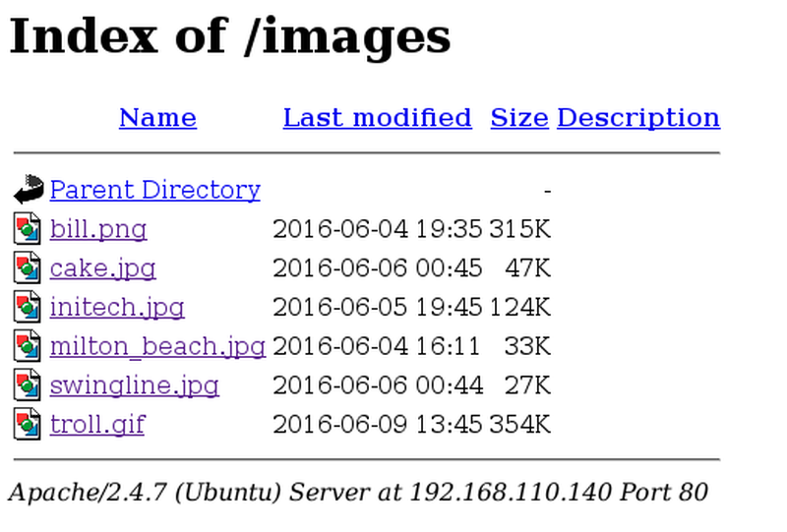787x532 pixels.
Task: Sort the listing by Last modified
Action: 377,118
